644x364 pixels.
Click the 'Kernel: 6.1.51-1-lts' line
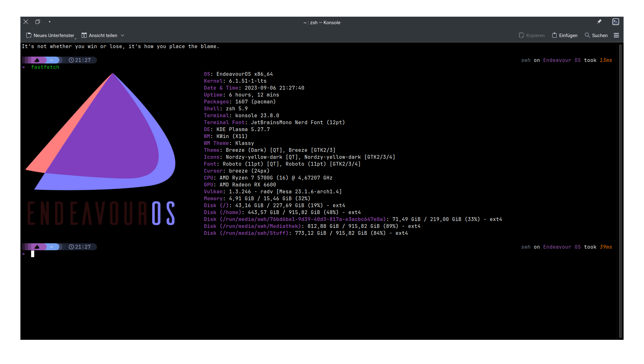(x=235, y=81)
